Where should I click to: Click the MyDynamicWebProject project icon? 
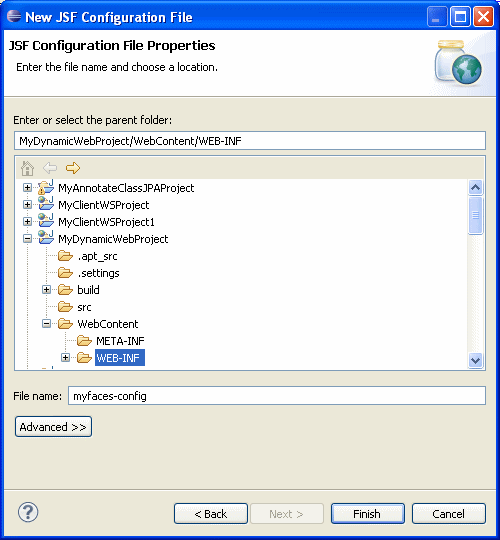46,238
